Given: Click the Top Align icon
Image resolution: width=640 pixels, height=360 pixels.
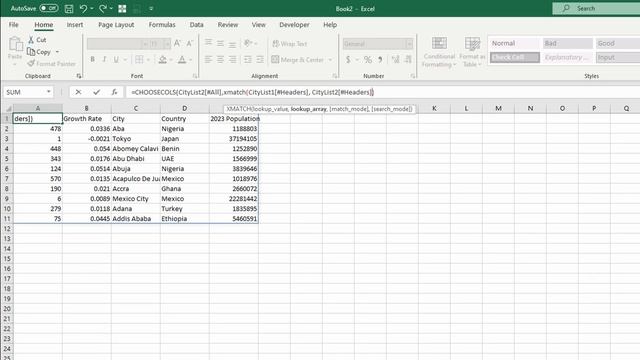Looking at the screenshot, I should tap(208, 43).
